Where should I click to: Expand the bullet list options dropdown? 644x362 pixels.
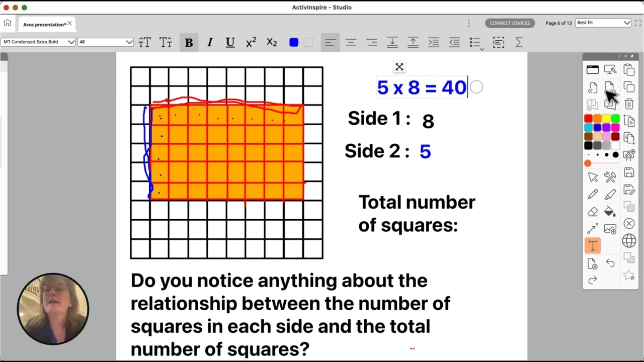[x=481, y=49]
